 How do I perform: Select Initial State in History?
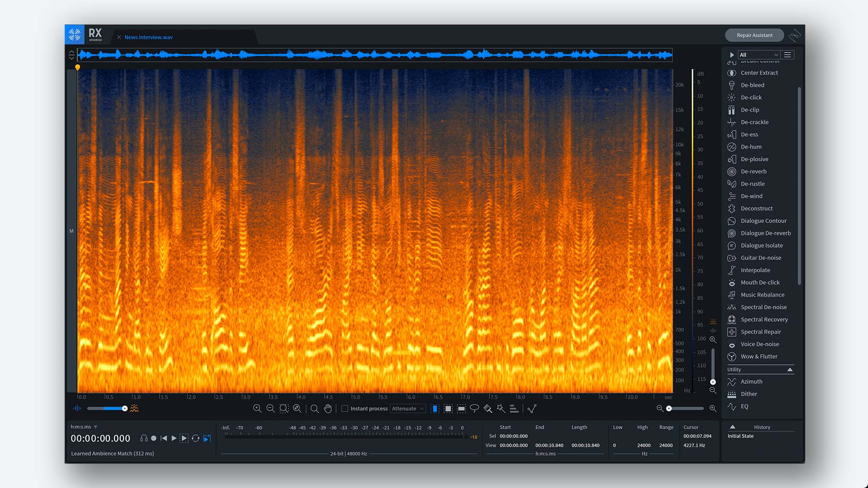[740, 436]
